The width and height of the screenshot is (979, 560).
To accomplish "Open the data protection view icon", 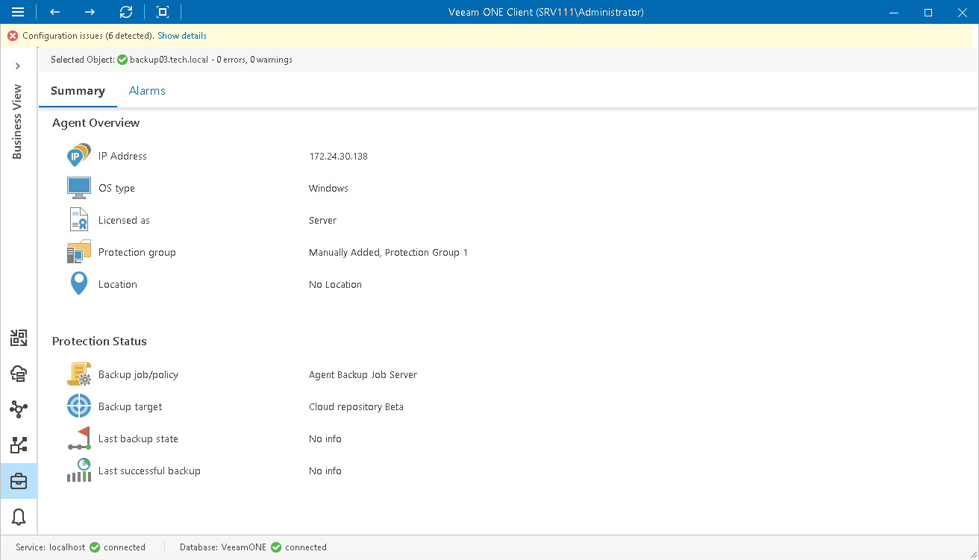I will point(19,444).
